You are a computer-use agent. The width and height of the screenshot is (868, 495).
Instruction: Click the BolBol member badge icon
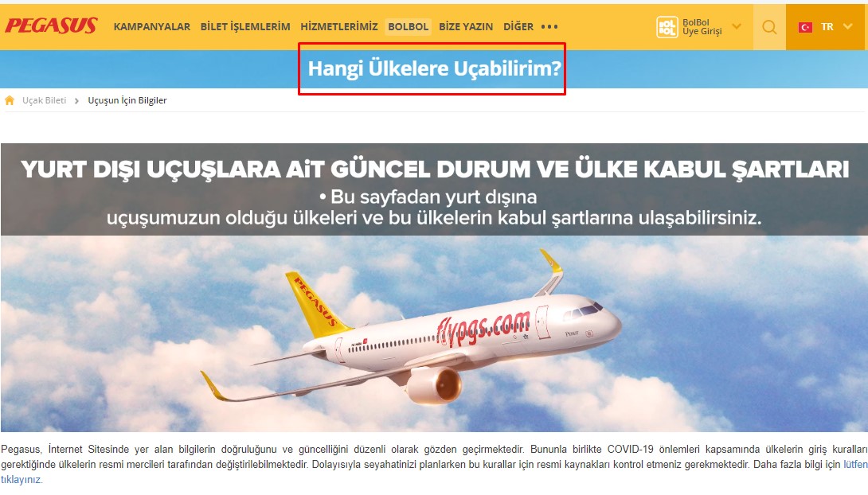point(667,26)
